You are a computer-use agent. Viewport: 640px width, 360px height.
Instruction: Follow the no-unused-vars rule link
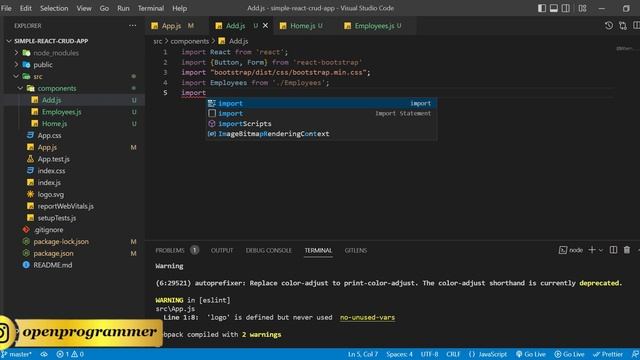367,317
